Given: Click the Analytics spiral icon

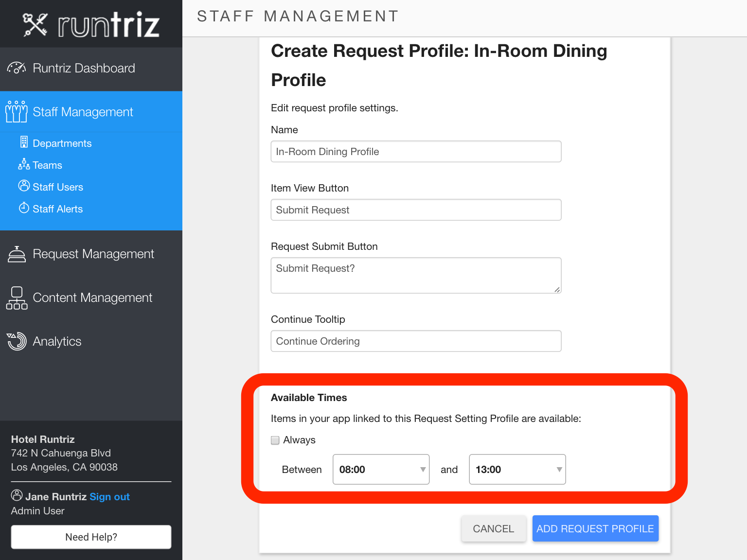Looking at the screenshot, I should click(x=17, y=341).
